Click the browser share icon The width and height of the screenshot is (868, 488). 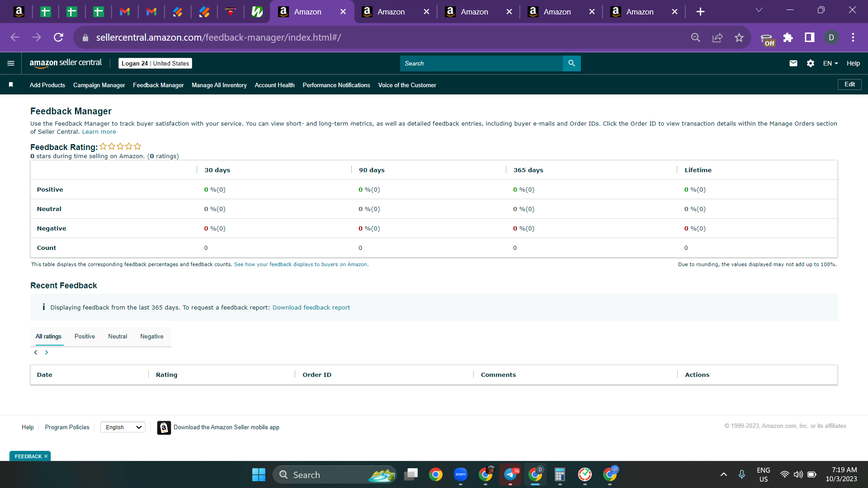click(x=717, y=38)
